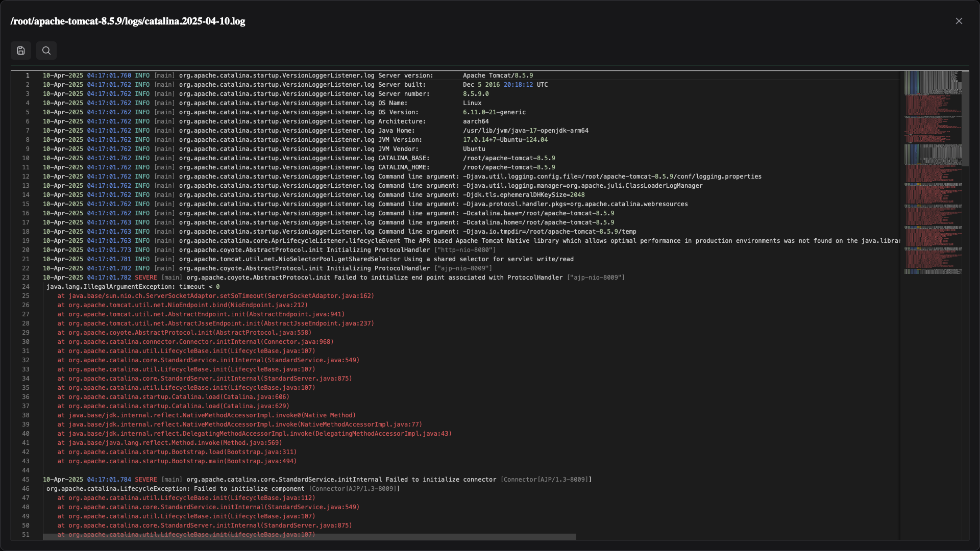Click the Bootstrap.load(Bootstrap.java:311) line
The height and width of the screenshot is (551, 980).
(177, 452)
